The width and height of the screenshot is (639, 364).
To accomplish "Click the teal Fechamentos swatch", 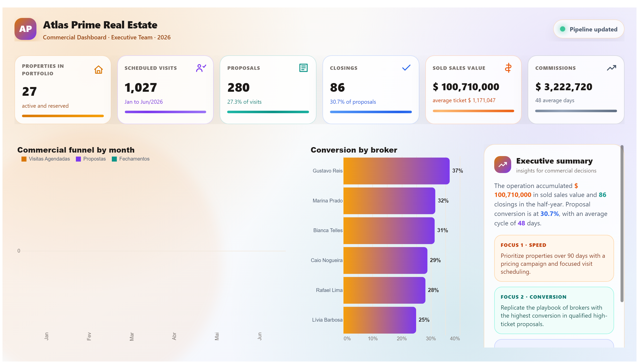I will (114, 159).
